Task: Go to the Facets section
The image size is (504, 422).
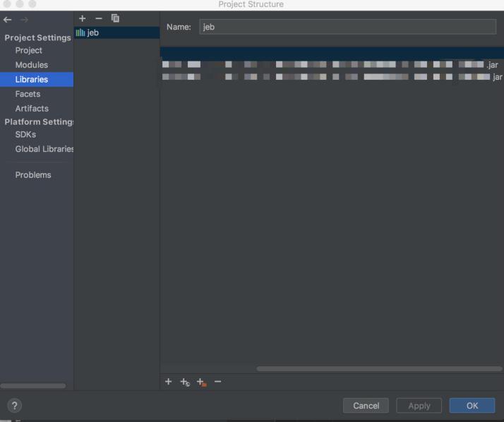Action: (28, 94)
